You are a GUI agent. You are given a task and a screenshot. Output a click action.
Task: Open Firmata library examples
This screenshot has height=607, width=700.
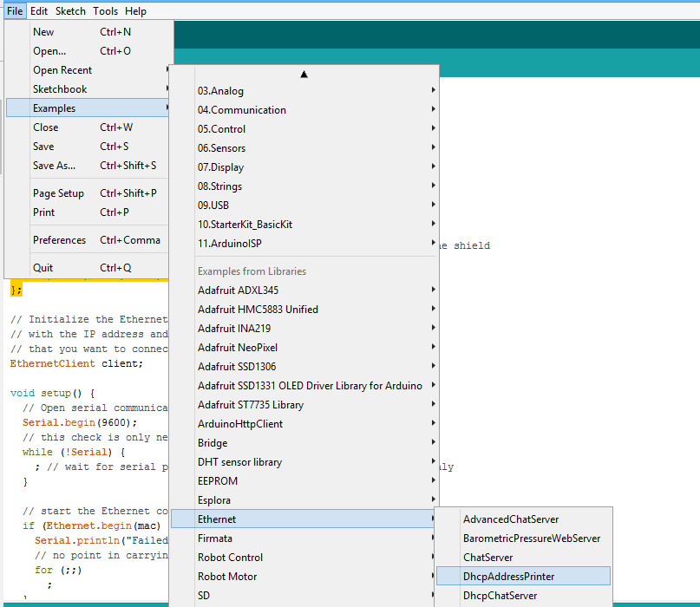[x=304, y=538]
